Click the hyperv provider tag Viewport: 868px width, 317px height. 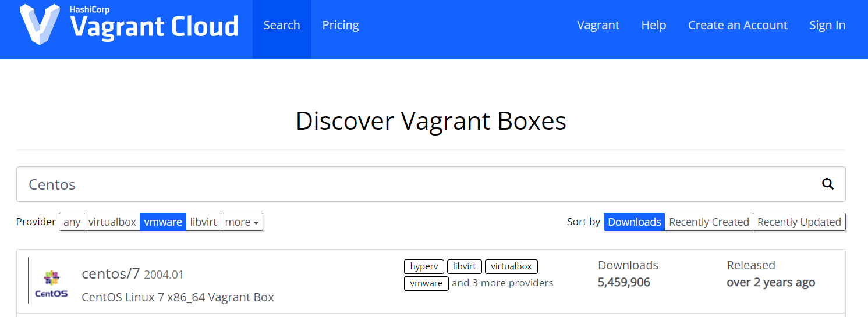[x=424, y=266]
